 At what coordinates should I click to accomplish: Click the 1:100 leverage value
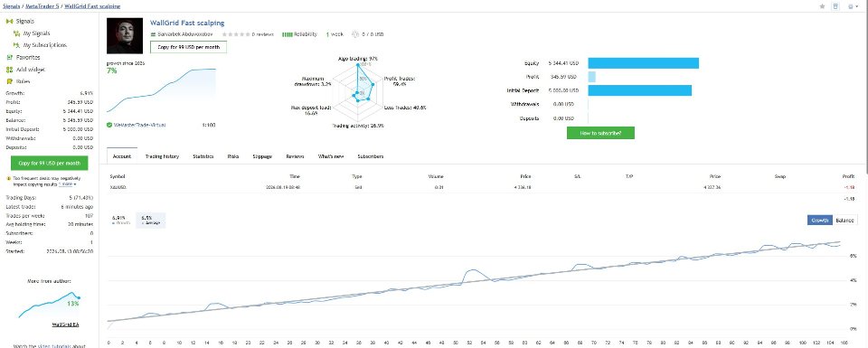pyautogui.click(x=209, y=125)
